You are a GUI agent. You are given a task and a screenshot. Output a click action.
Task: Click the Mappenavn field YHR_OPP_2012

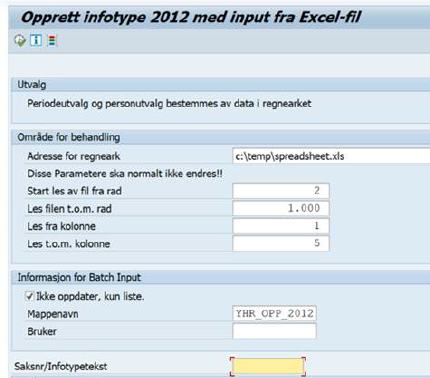[274, 314]
